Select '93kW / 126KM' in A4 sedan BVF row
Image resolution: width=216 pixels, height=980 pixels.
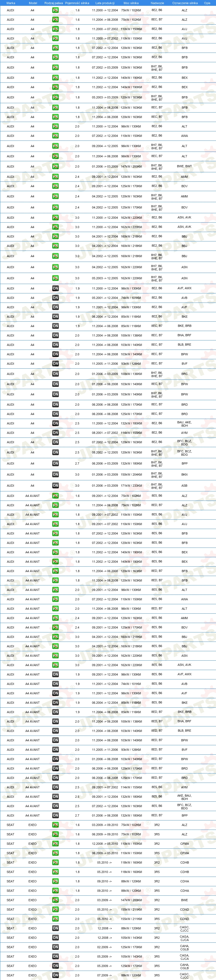[131, 364]
